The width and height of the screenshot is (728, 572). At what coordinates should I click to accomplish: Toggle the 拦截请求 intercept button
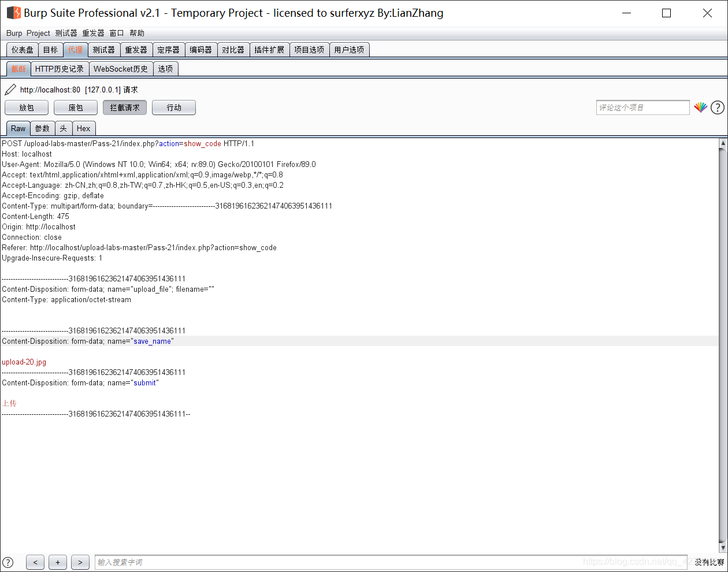pyautogui.click(x=125, y=107)
